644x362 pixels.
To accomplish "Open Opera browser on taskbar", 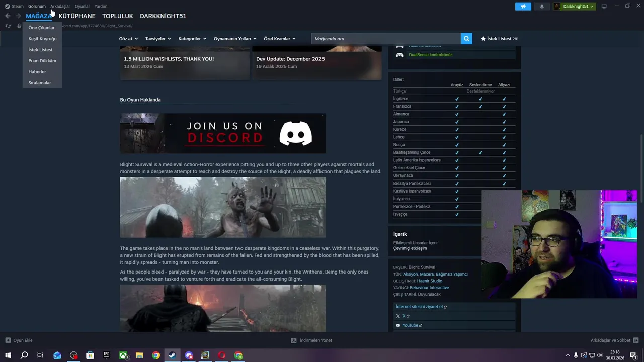I will tap(222, 355).
